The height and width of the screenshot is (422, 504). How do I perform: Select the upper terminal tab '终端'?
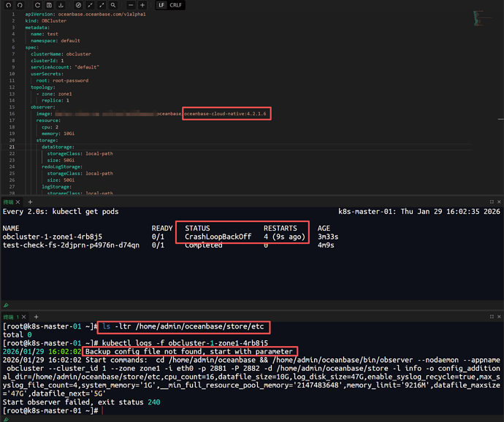(9, 202)
